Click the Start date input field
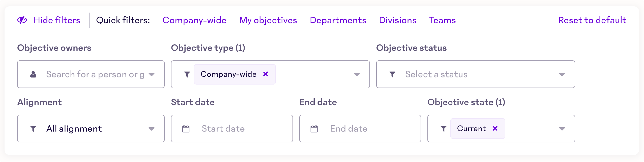The height and width of the screenshot is (162, 644). (x=232, y=129)
